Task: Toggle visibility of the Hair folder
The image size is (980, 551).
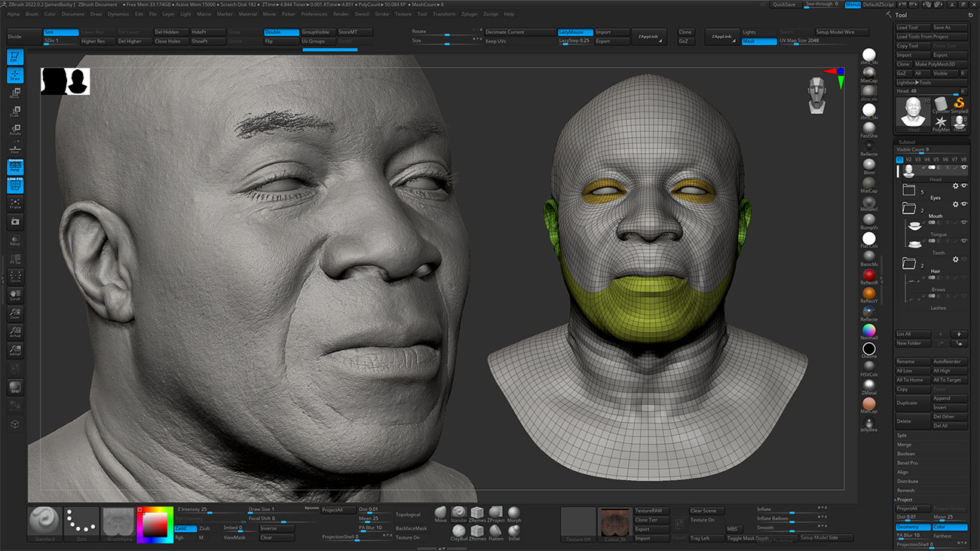Action: [964, 259]
